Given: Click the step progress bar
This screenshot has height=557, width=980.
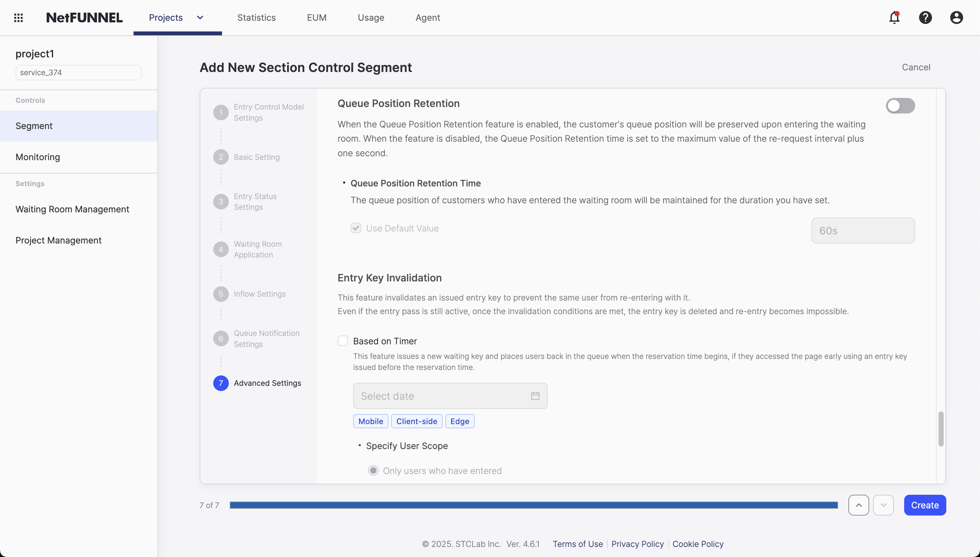Looking at the screenshot, I should tap(533, 505).
